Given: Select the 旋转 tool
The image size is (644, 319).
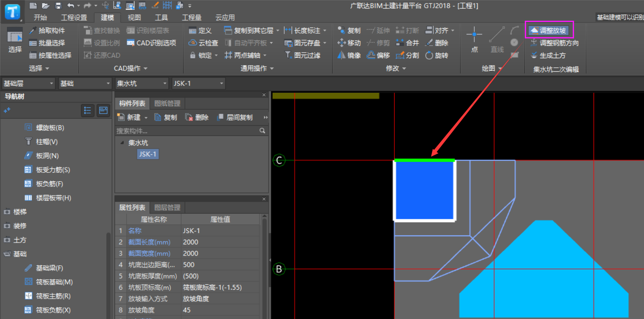Looking at the screenshot, I should click(x=437, y=55).
